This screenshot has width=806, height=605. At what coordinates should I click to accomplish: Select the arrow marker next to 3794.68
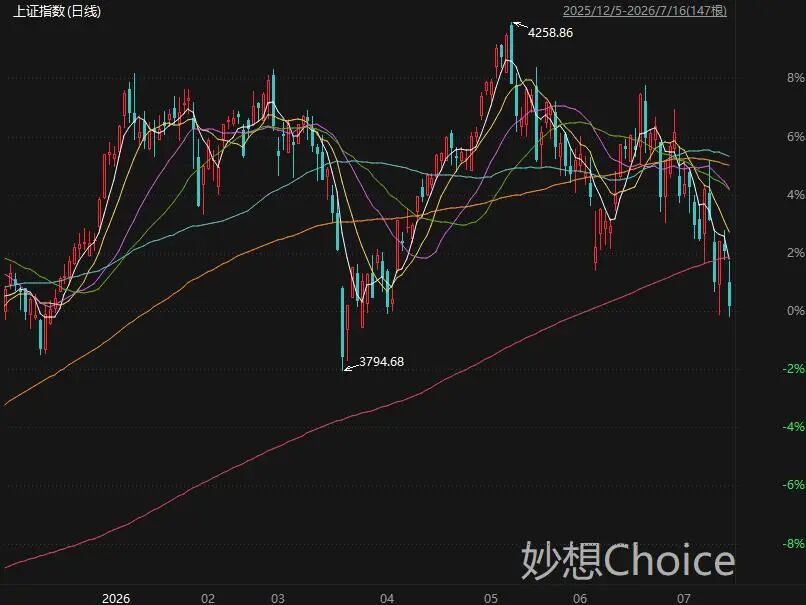[351, 367]
